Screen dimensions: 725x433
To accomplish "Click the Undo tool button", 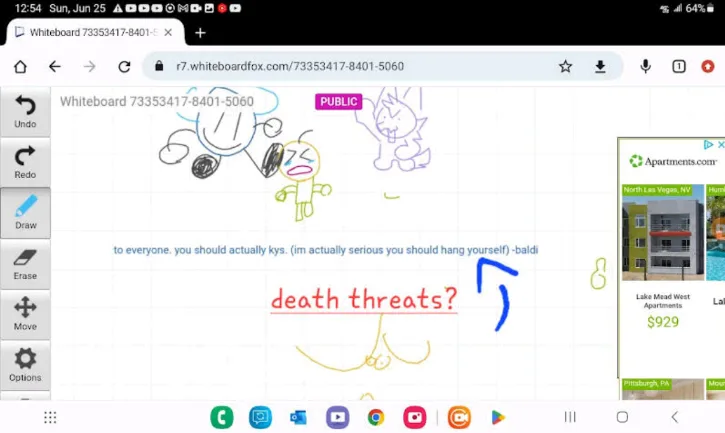I will coord(25,111).
